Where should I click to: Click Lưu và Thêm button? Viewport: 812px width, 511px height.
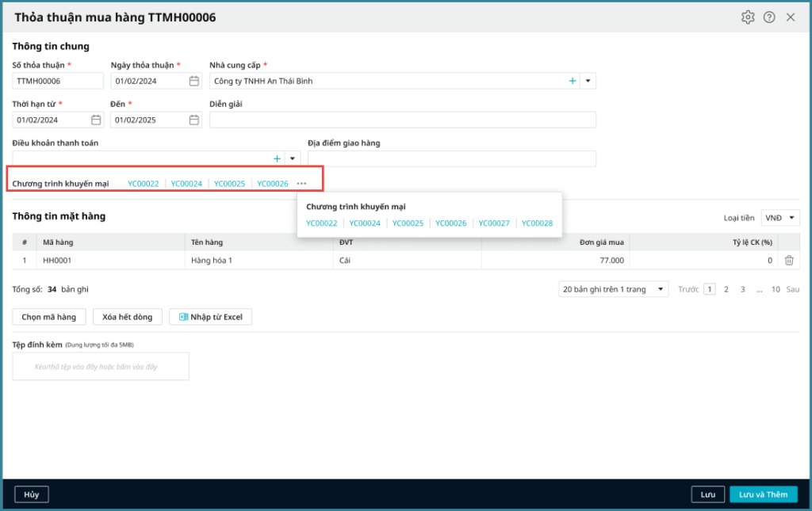coord(764,494)
